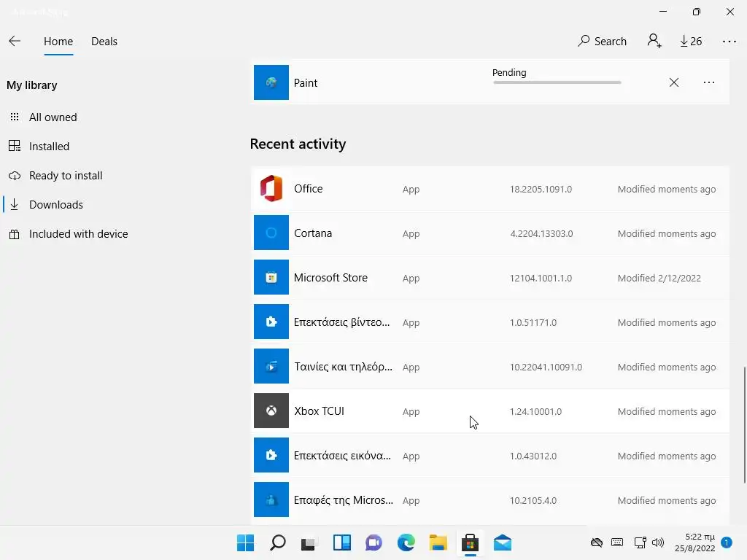The image size is (747, 560).
Task: Go back with the arrow icon
Action: pyautogui.click(x=15, y=41)
